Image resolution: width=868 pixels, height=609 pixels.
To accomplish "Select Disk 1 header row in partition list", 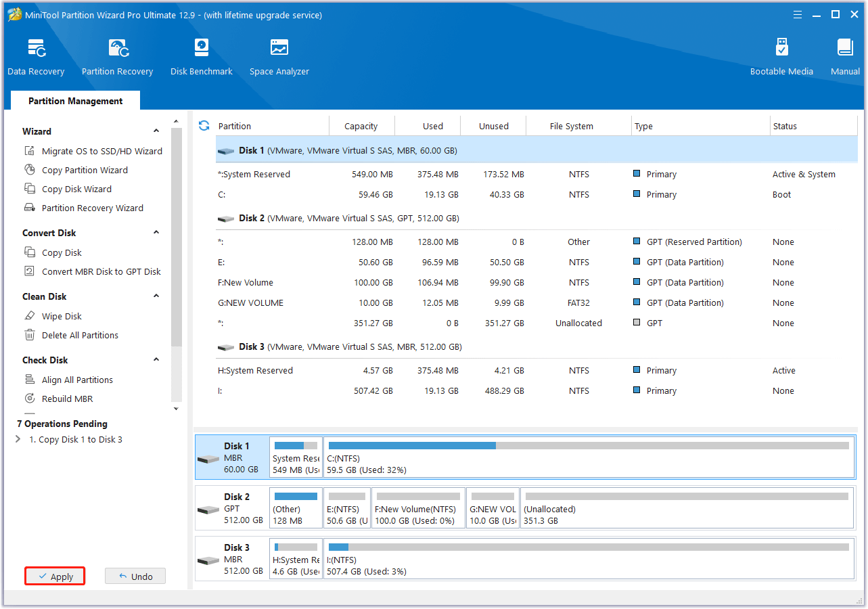I will coord(536,150).
